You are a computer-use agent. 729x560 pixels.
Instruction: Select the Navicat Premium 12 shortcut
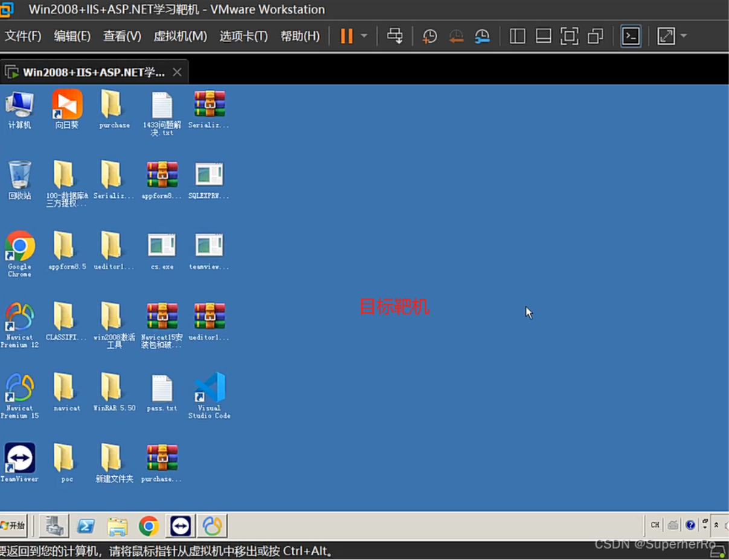(x=19, y=325)
